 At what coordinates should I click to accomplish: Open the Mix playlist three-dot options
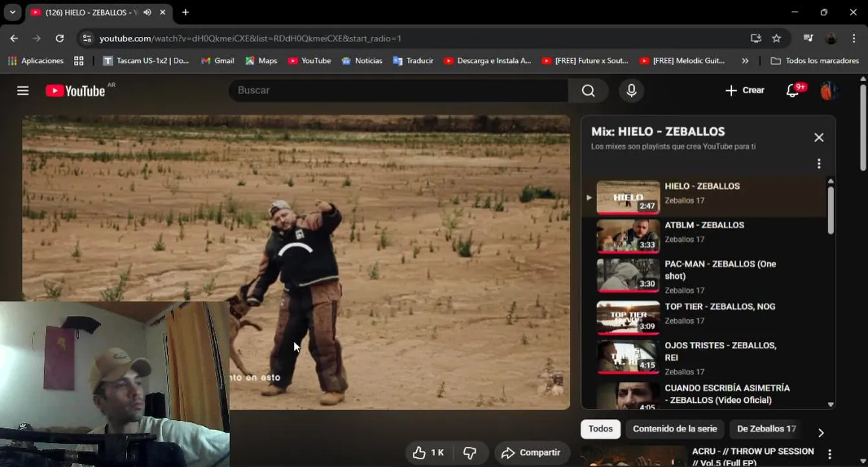tap(819, 163)
